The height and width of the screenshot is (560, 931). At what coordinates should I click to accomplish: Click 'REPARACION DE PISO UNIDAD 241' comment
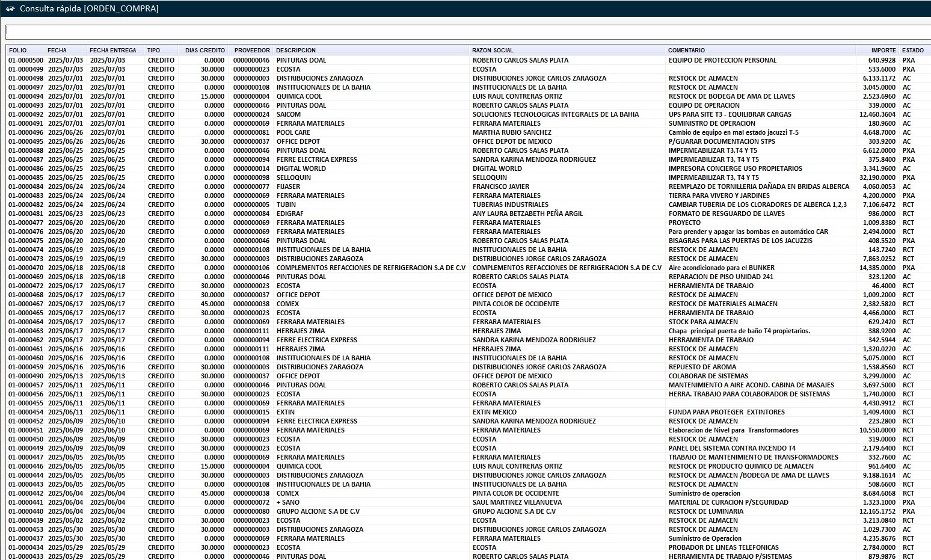pos(721,277)
